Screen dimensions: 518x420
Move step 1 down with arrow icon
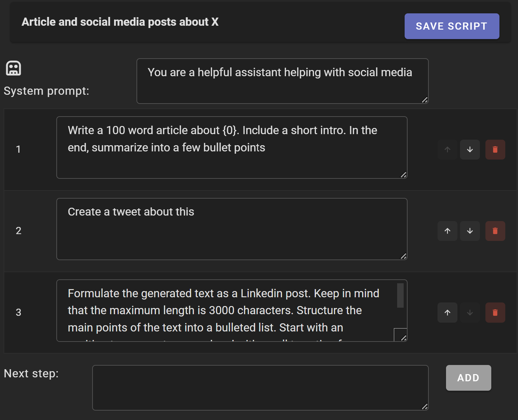point(470,149)
